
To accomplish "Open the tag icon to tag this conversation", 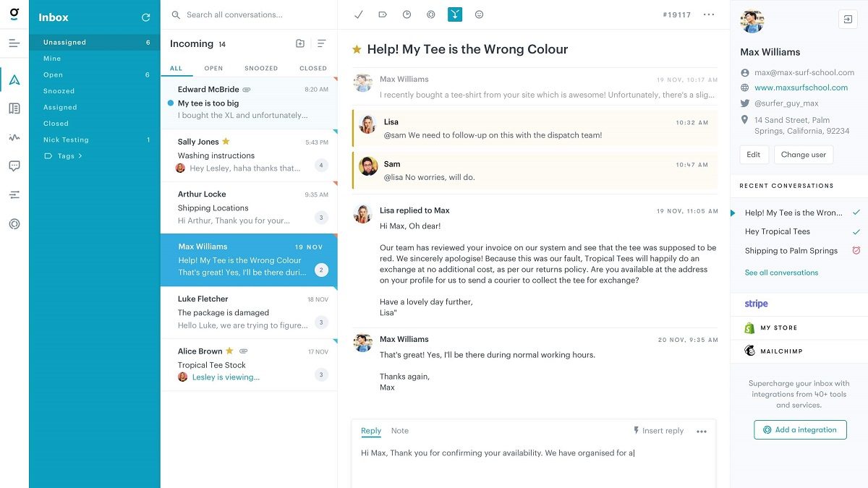I will [x=383, y=14].
